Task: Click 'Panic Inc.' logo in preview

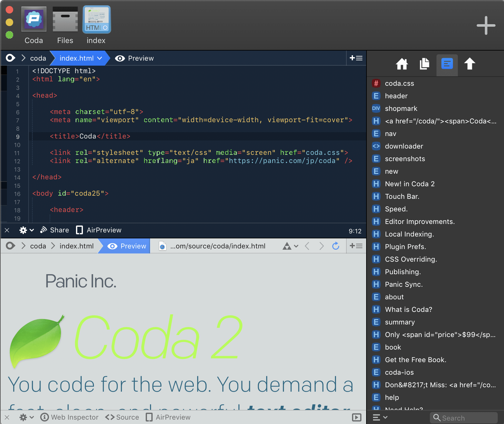Action: 81,281
